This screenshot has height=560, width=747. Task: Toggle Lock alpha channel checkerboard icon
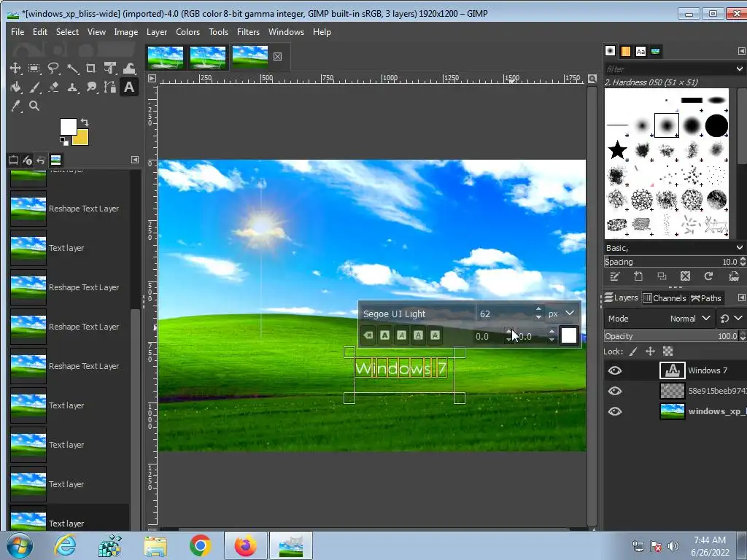668,351
